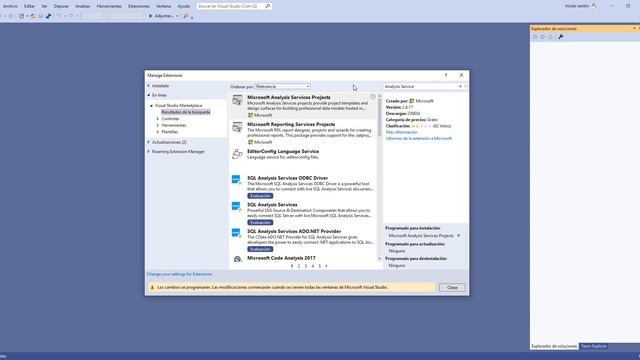The height and width of the screenshot is (360, 640).
Task: Collapse the Visual Studio Marketplace node
Action: [x=151, y=105]
